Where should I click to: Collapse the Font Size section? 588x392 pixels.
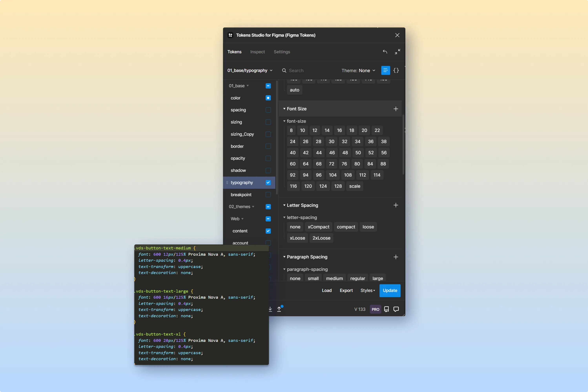tap(284, 109)
